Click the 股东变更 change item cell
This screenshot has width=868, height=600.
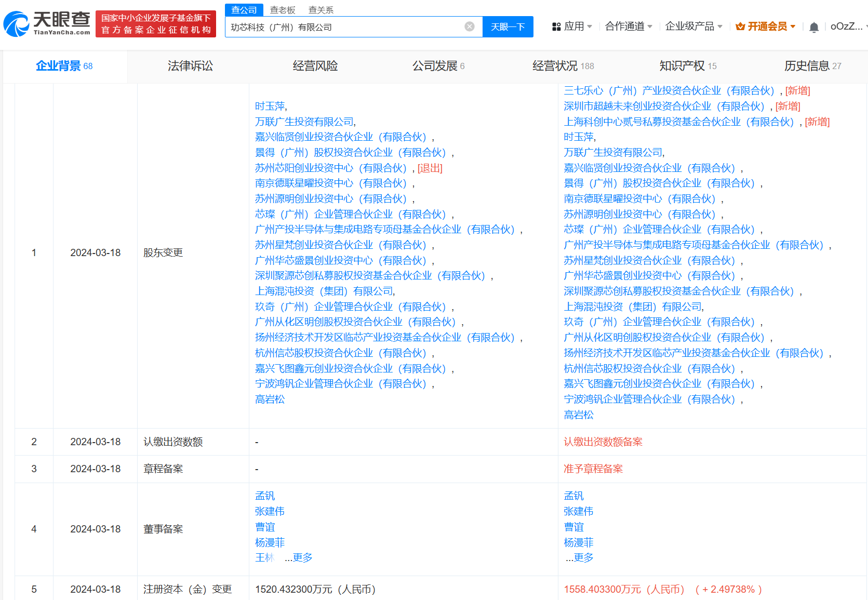coord(163,253)
